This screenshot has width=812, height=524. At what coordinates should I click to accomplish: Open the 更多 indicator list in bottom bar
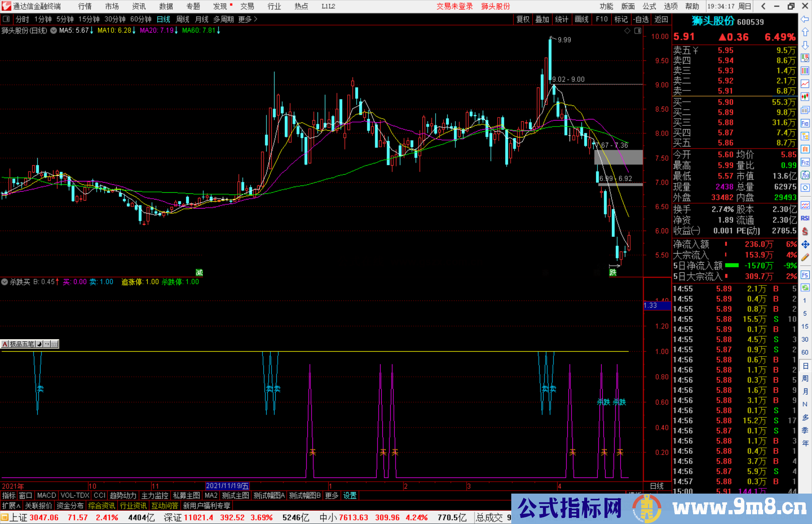331,495
